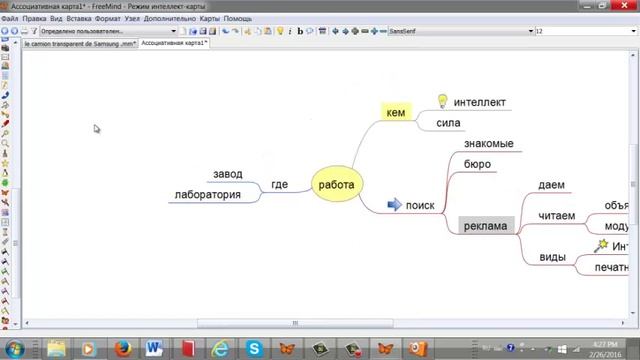Open Firefox from the taskbar
This screenshot has width=640, height=360.
pos(122,349)
